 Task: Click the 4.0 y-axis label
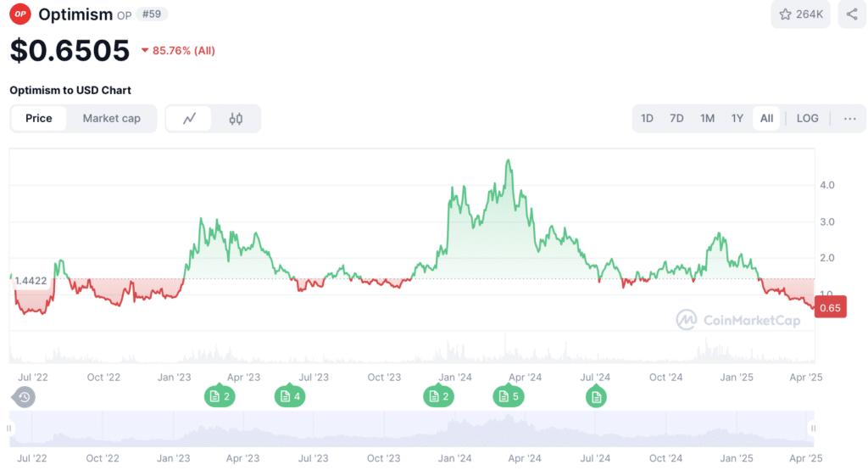point(827,185)
